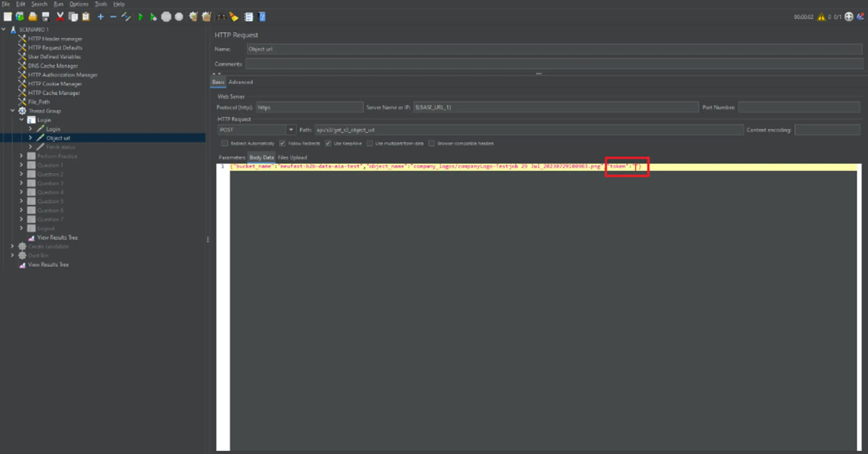Show the warnings log via yellow triangle counter
The height and width of the screenshot is (454, 868).
pyautogui.click(x=822, y=17)
